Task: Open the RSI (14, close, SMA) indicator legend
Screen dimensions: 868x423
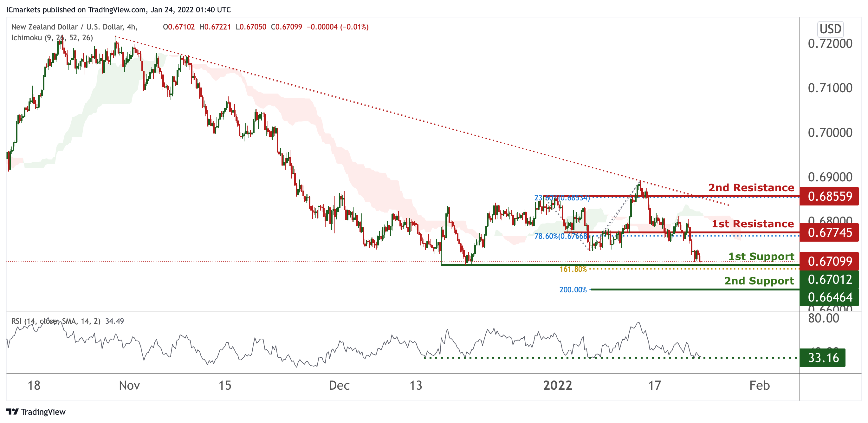Action: pyautogui.click(x=68, y=321)
